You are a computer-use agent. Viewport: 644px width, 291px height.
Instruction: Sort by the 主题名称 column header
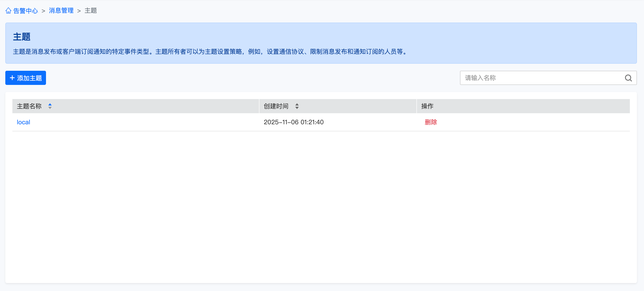(29, 106)
